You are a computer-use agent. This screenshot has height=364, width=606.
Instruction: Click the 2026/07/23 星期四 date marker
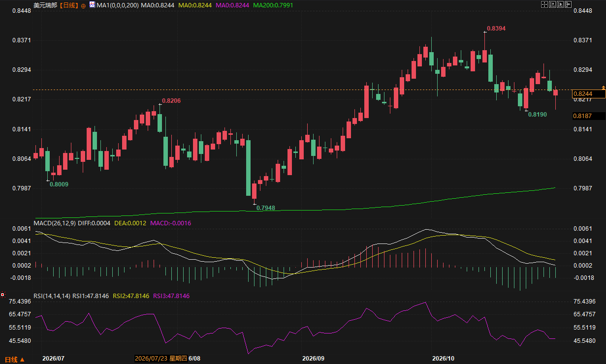(x=160, y=359)
